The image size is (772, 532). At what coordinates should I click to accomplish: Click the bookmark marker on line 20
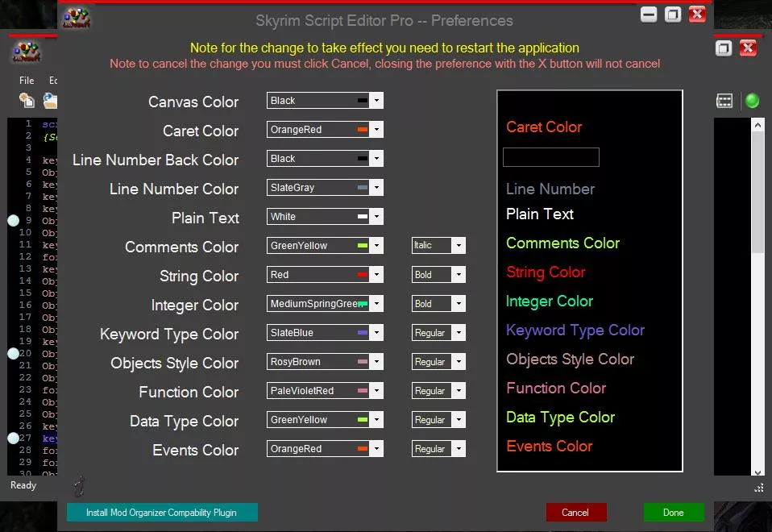pos(13,353)
